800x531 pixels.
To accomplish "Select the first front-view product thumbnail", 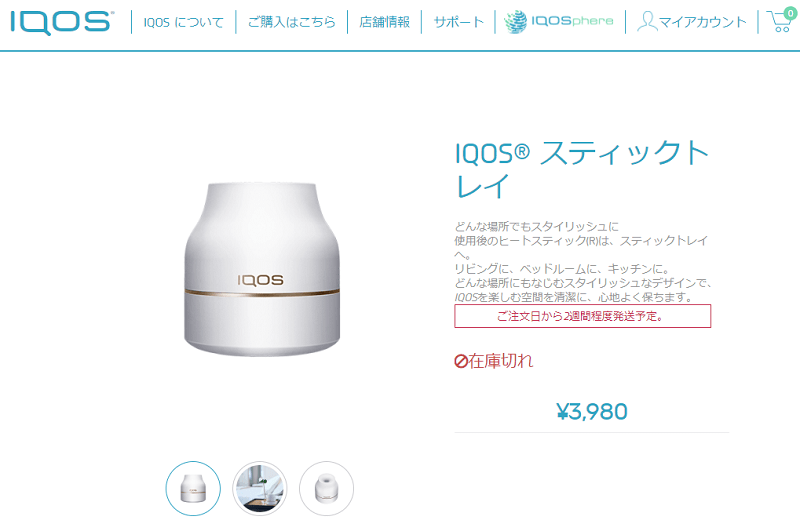I will (193, 488).
